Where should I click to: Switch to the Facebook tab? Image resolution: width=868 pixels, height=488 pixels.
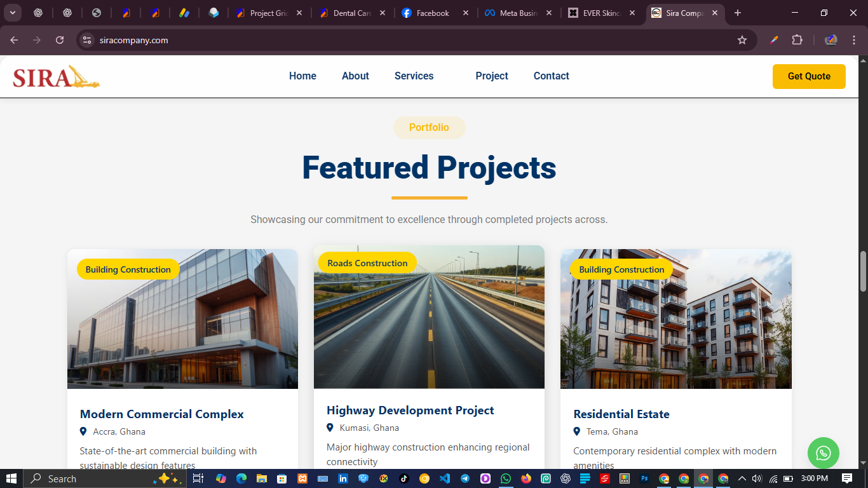click(432, 12)
